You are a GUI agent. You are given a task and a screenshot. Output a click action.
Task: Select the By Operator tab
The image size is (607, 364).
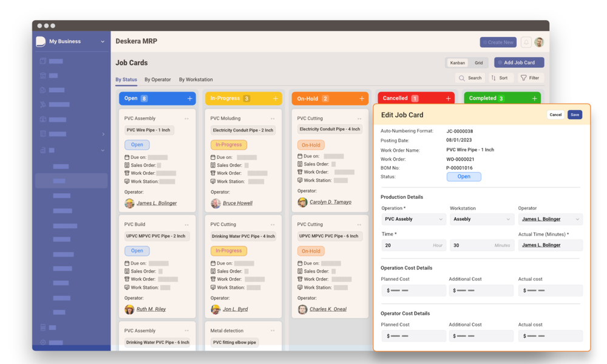point(158,79)
